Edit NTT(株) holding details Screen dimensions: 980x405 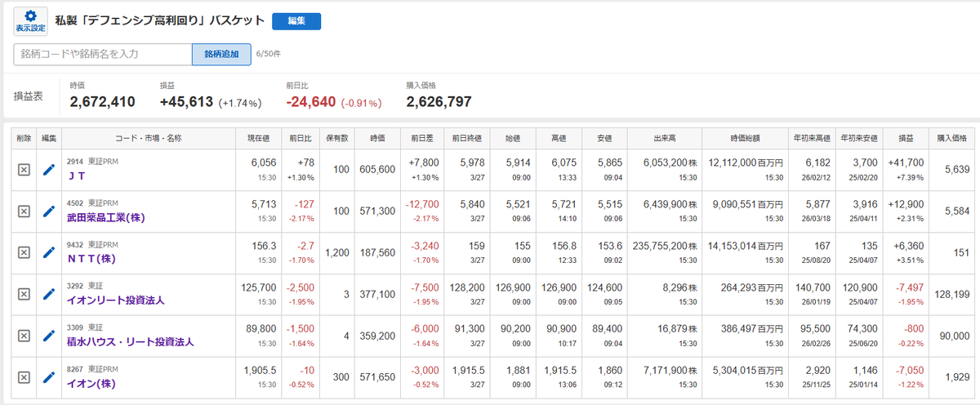point(49,253)
